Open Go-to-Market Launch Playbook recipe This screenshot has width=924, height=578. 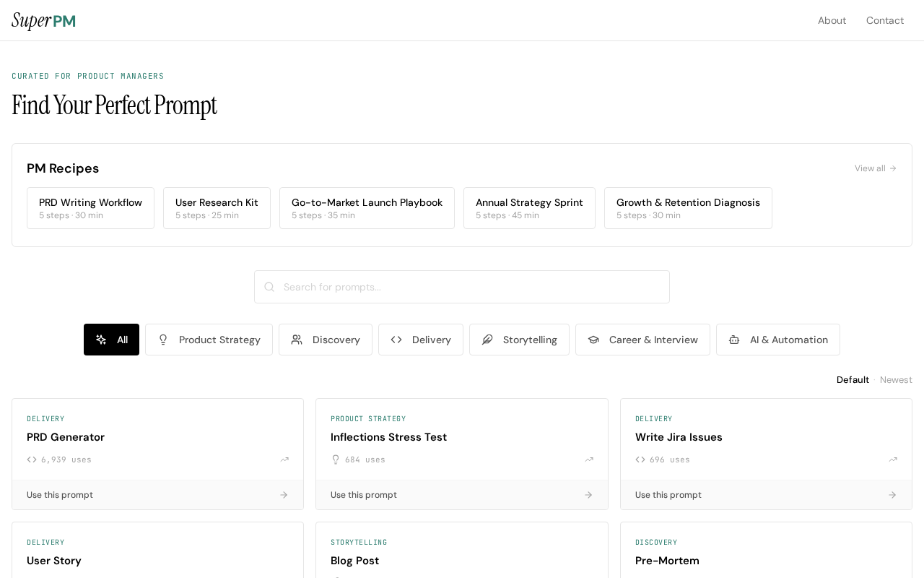367,208
